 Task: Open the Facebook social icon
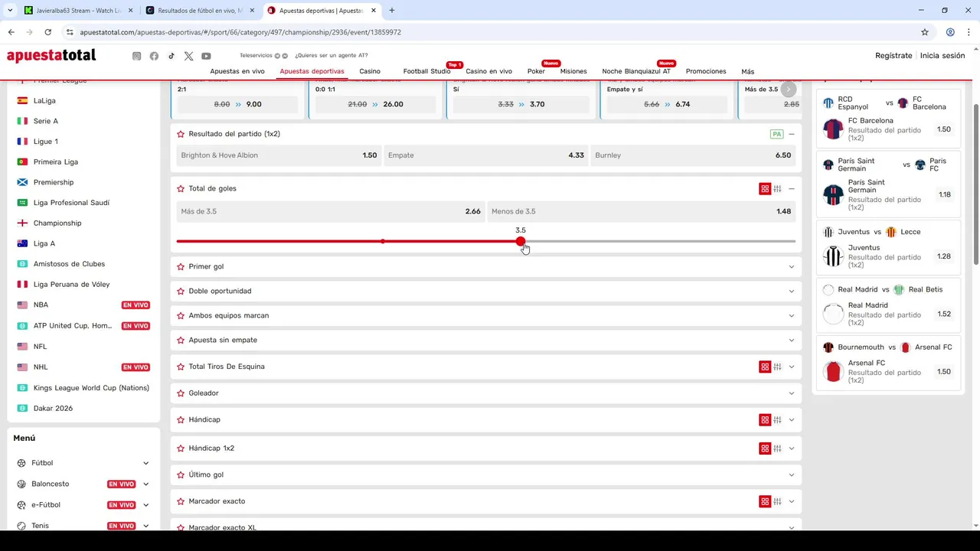coord(154,56)
